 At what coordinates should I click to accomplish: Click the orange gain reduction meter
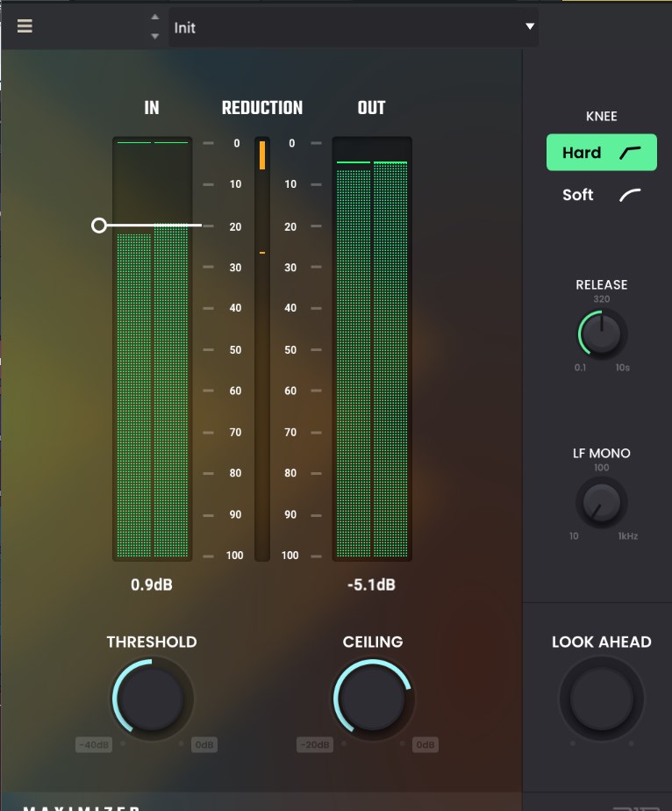[261, 156]
